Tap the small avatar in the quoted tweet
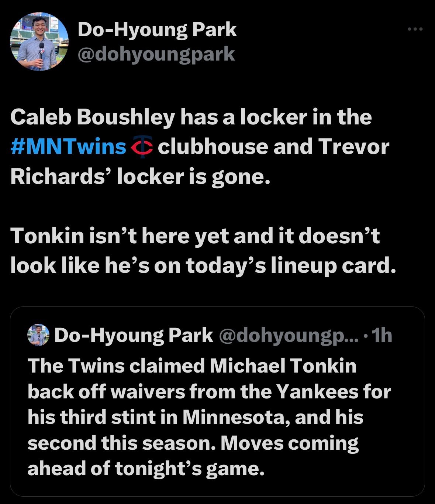This screenshot has width=435, height=504. (38, 335)
